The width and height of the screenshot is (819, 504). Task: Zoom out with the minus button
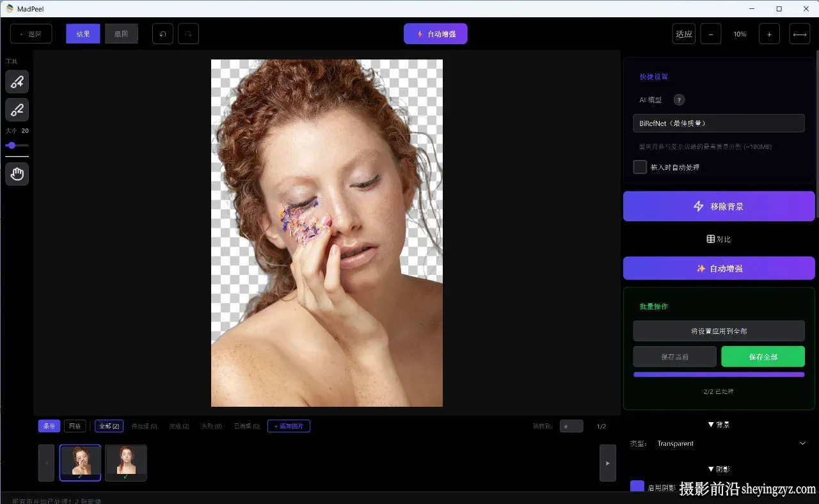coord(711,34)
